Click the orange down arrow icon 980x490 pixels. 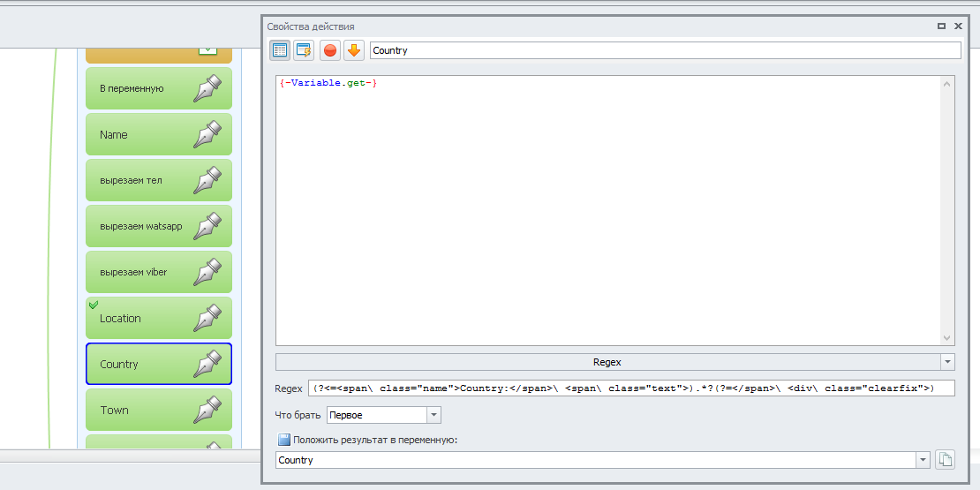pyautogui.click(x=354, y=50)
